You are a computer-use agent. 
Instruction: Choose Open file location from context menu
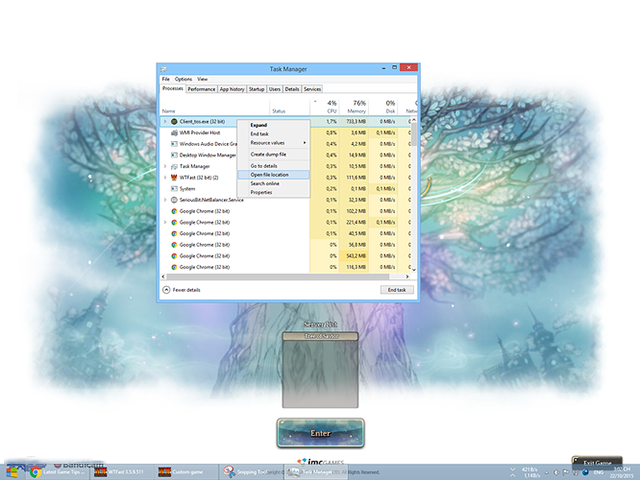coord(270,174)
